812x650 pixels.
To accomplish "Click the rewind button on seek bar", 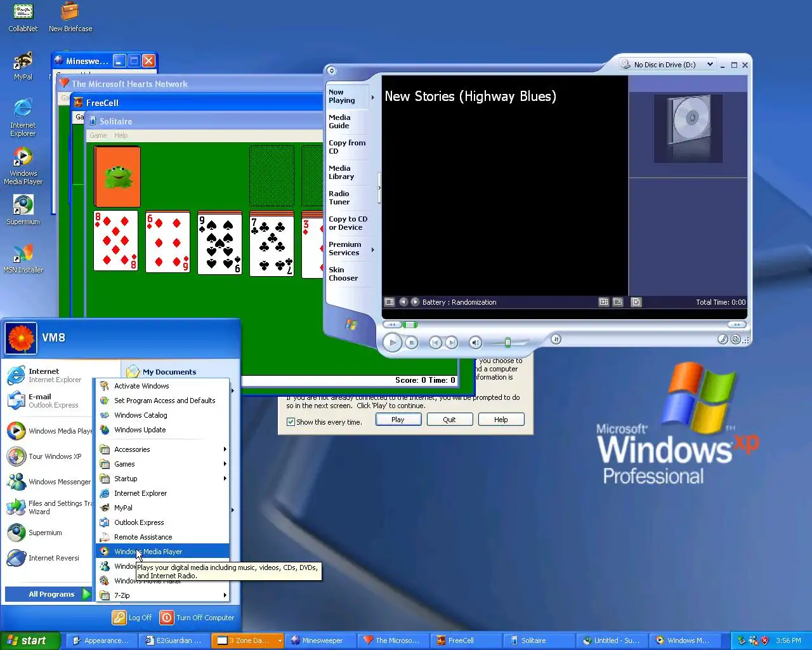I will click(x=391, y=324).
